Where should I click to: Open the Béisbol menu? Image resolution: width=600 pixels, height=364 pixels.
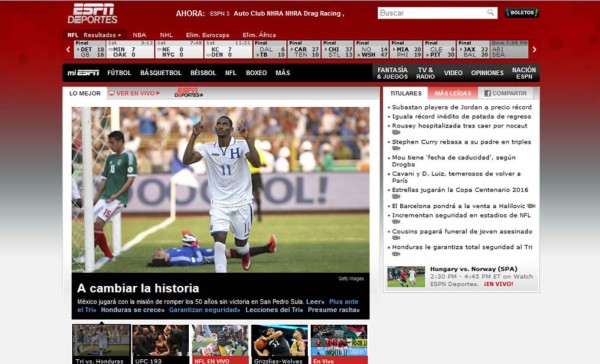tap(203, 73)
